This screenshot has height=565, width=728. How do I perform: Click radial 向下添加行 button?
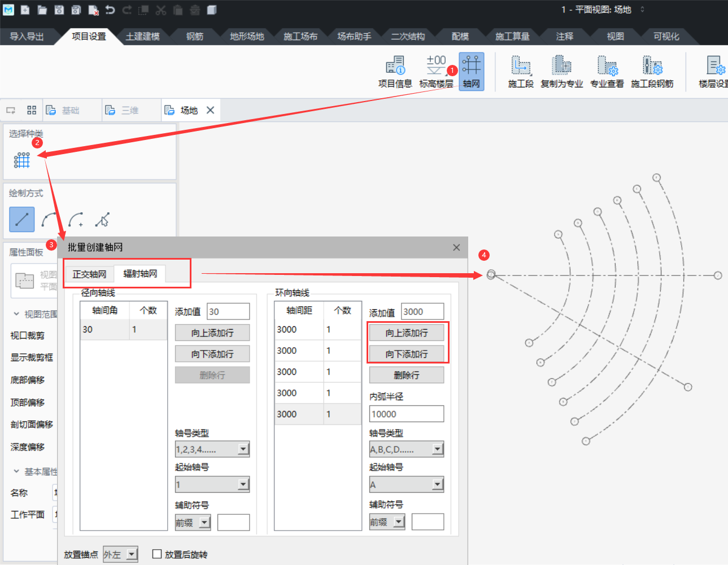click(x=212, y=354)
